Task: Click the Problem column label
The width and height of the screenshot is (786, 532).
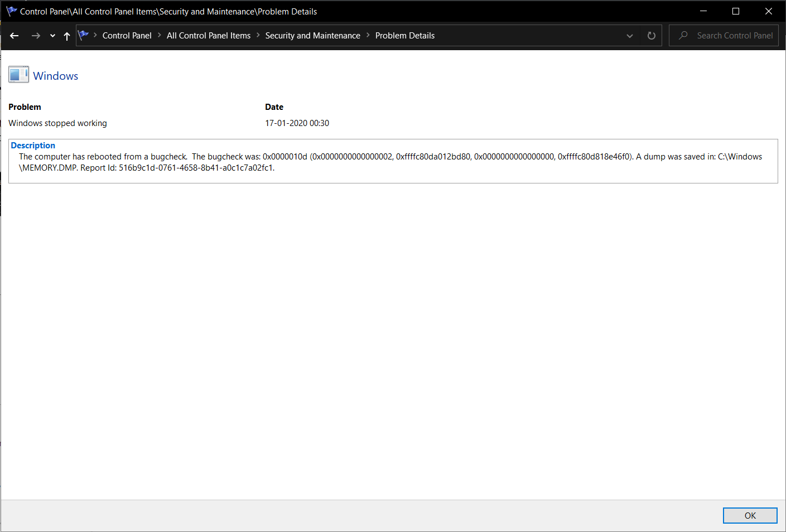Action: [x=25, y=107]
